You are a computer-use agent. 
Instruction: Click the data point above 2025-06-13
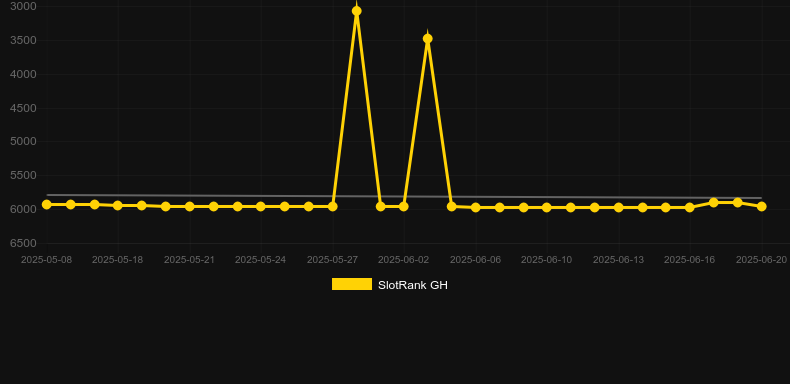point(618,208)
